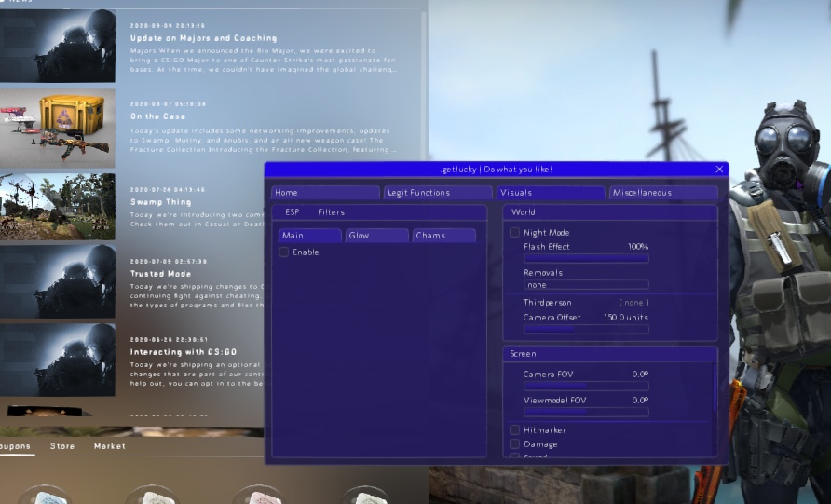Open the Chams tab

(444, 236)
